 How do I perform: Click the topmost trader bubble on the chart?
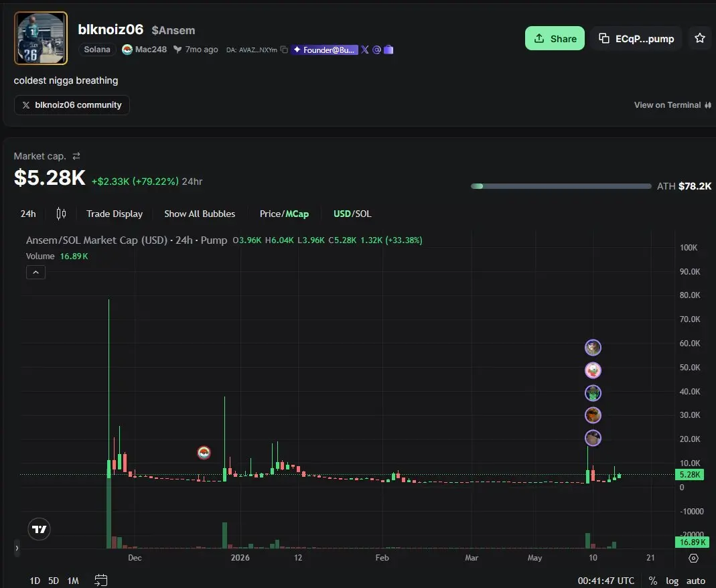(593, 348)
